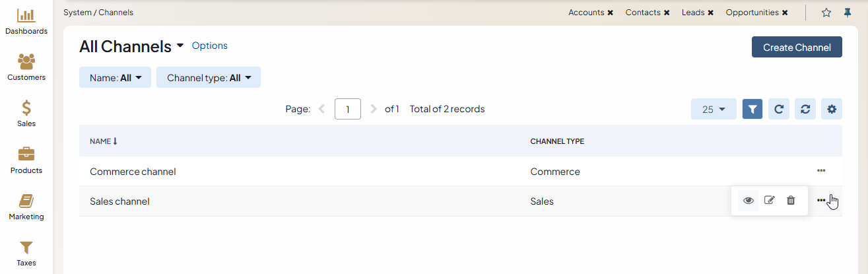Mark page as favorite with star icon
Image resolution: width=868 pixels, height=274 pixels.
826,13
